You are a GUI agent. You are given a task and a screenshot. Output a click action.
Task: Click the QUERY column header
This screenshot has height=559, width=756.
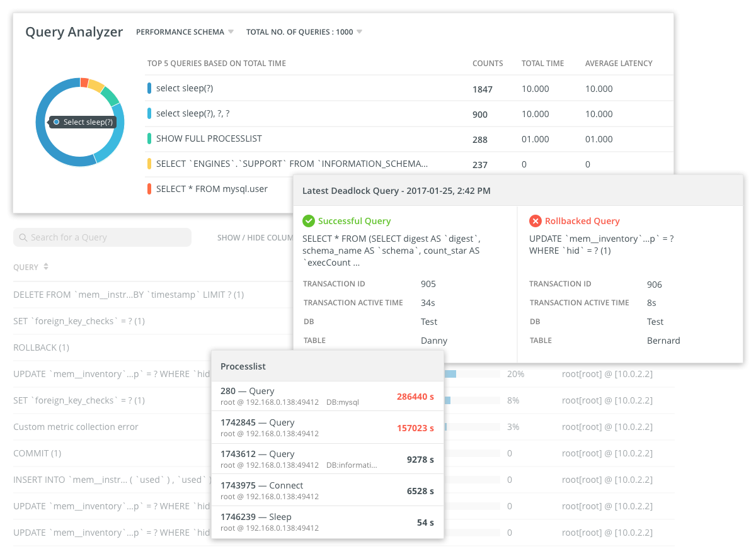tap(26, 267)
